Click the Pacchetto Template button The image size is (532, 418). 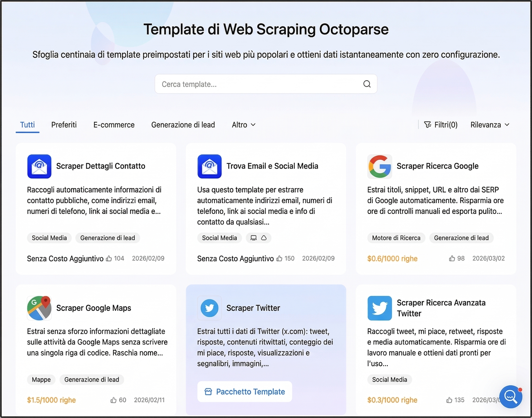point(244,392)
